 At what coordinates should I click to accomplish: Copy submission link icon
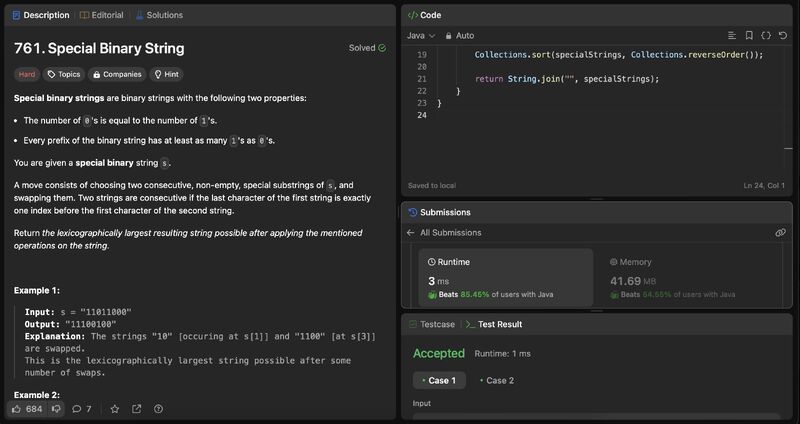point(780,233)
